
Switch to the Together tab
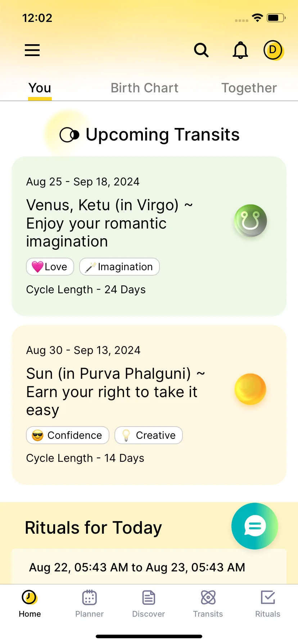(249, 88)
